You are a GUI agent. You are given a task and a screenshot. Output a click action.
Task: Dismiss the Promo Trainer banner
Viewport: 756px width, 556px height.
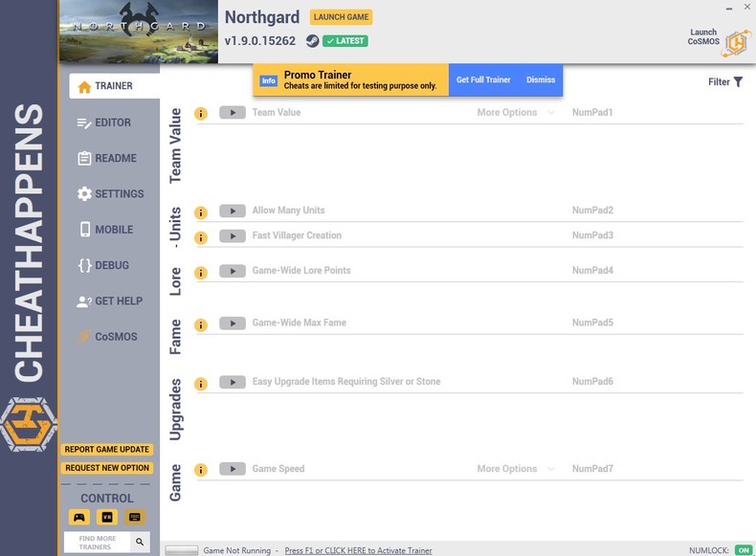541,80
